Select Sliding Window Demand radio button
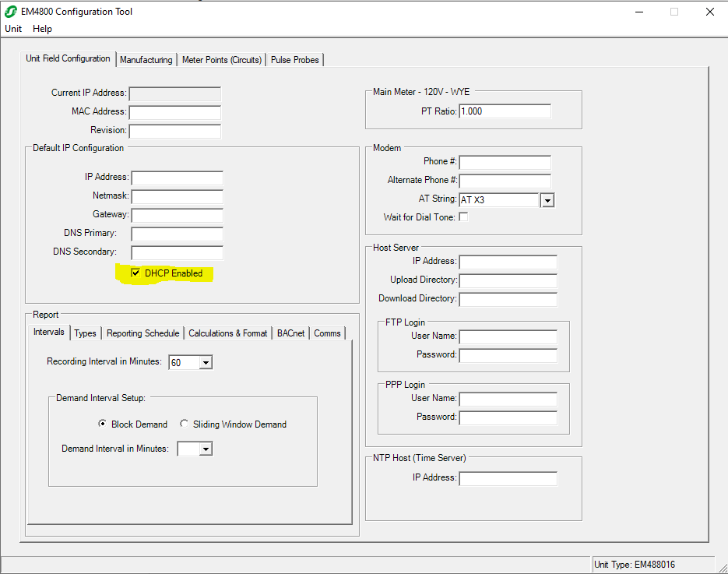 click(184, 424)
